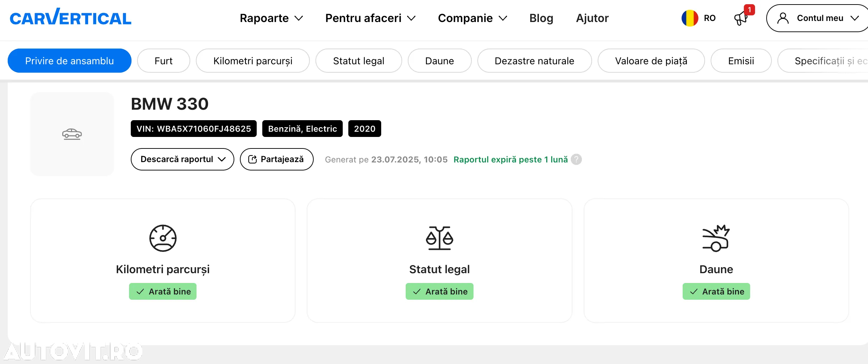Click the scales icon in Statut legal card

440,238
